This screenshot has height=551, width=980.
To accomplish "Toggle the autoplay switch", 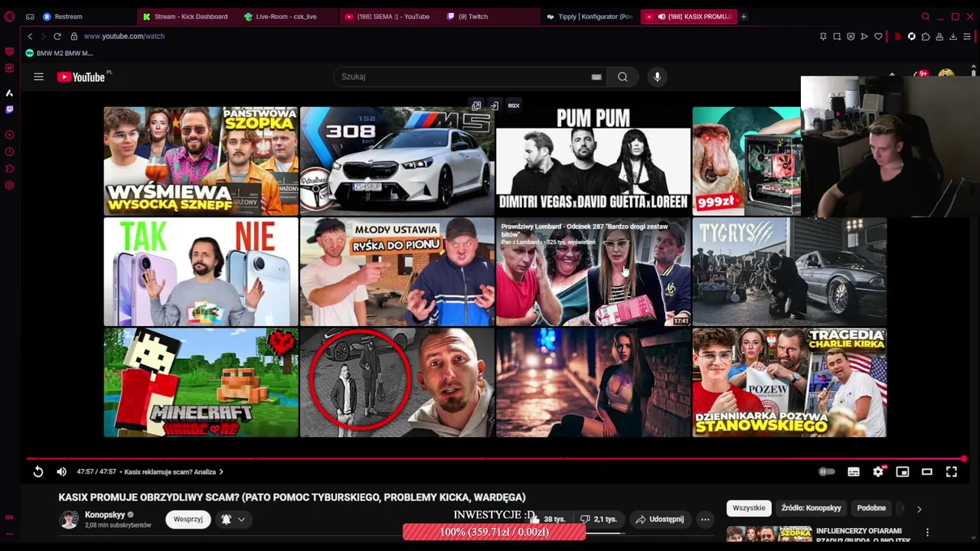I will [827, 472].
